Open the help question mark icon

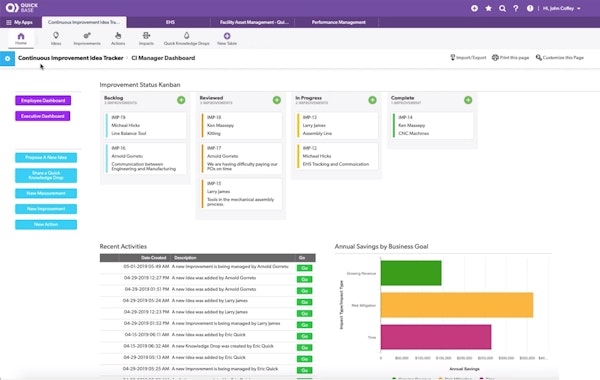pos(516,8)
